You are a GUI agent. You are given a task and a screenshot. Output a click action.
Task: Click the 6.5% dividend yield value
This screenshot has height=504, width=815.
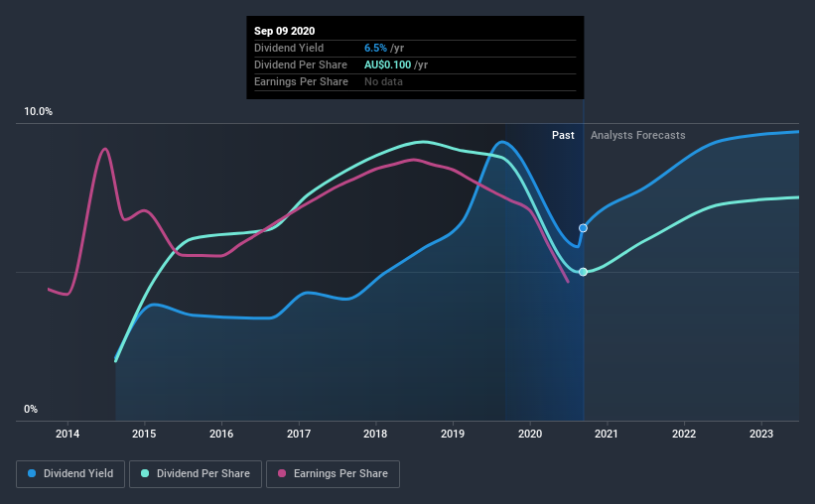(375, 48)
